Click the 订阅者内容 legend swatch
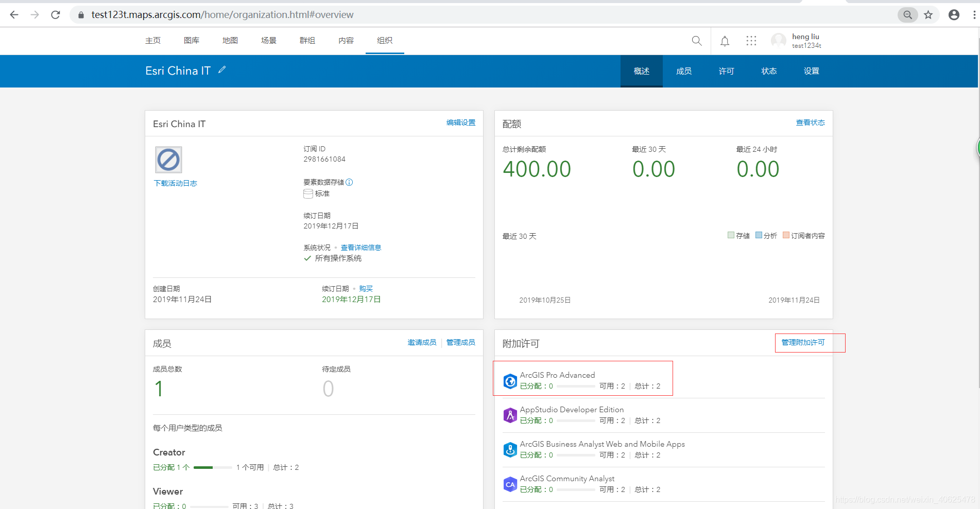 coord(786,235)
